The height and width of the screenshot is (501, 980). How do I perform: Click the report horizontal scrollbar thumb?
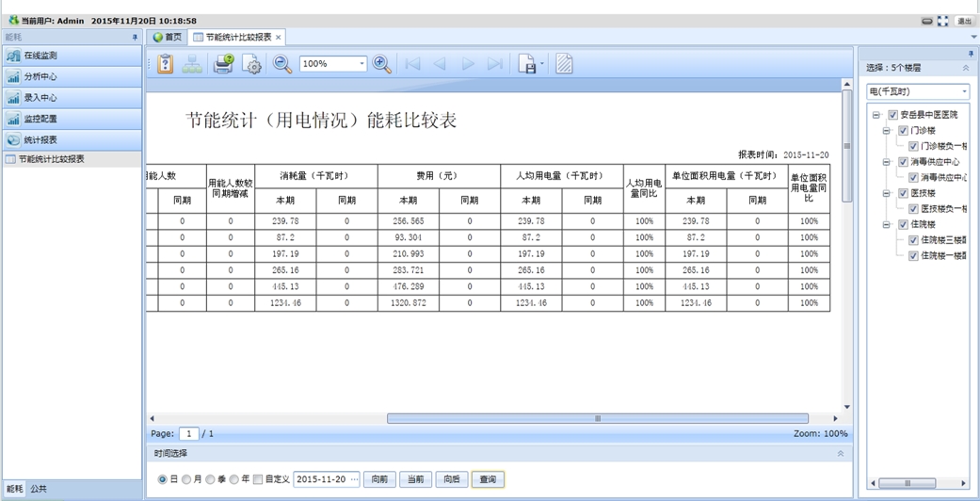tap(597, 418)
